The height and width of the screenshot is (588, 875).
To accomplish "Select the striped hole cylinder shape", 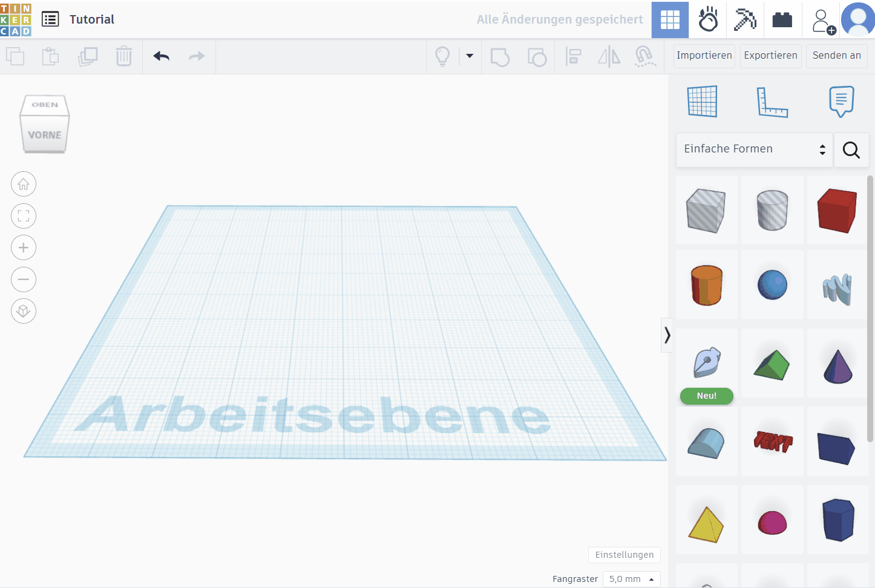I will [772, 210].
